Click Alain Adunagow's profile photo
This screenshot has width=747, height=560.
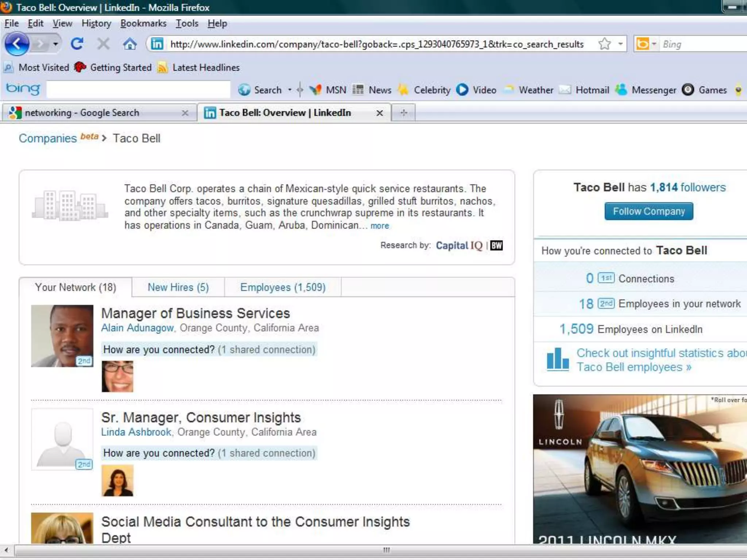tap(62, 336)
